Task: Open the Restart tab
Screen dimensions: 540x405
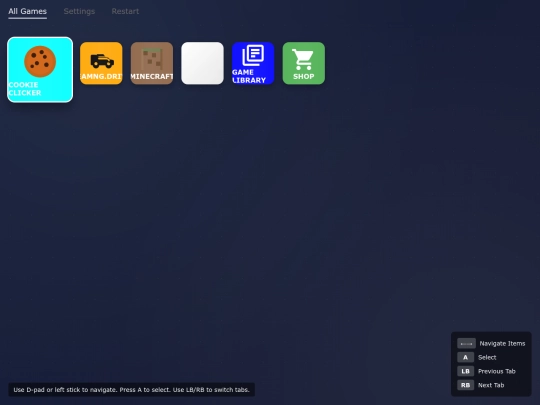Action: (125, 11)
